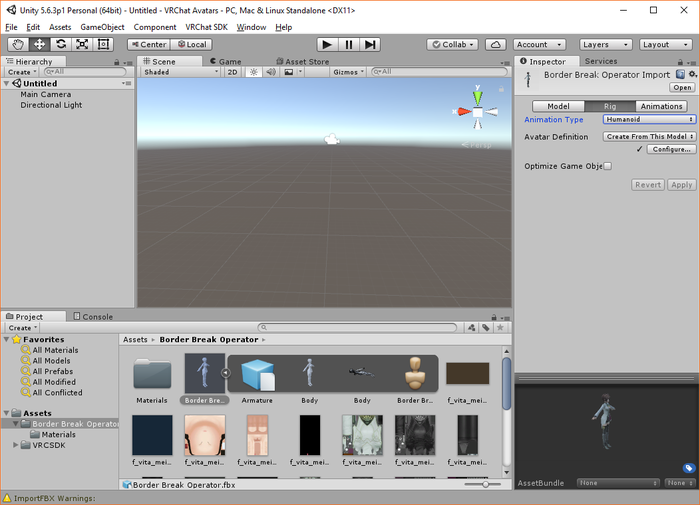Click the Configure... button

tap(671, 149)
